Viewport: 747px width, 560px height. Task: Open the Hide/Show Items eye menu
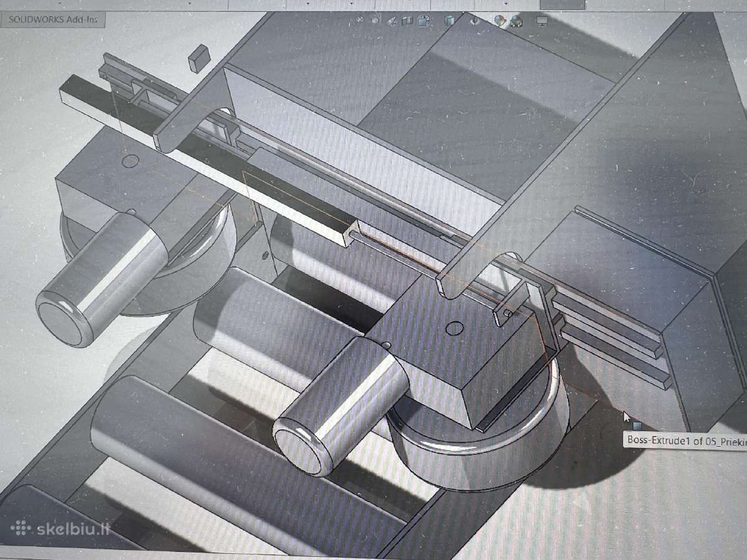[476, 21]
